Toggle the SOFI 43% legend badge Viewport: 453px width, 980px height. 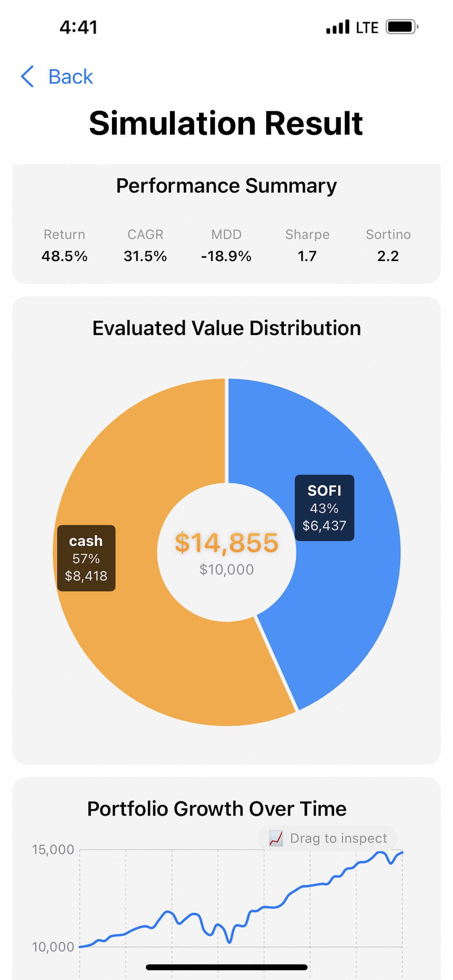click(x=324, y=508)
